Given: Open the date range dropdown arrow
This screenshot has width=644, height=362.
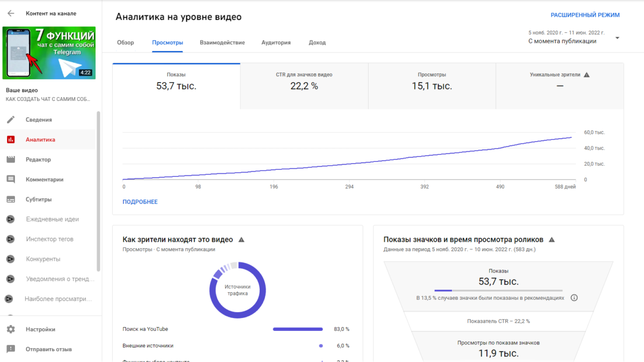Looking at the screenshot, I should coord(617,38).
